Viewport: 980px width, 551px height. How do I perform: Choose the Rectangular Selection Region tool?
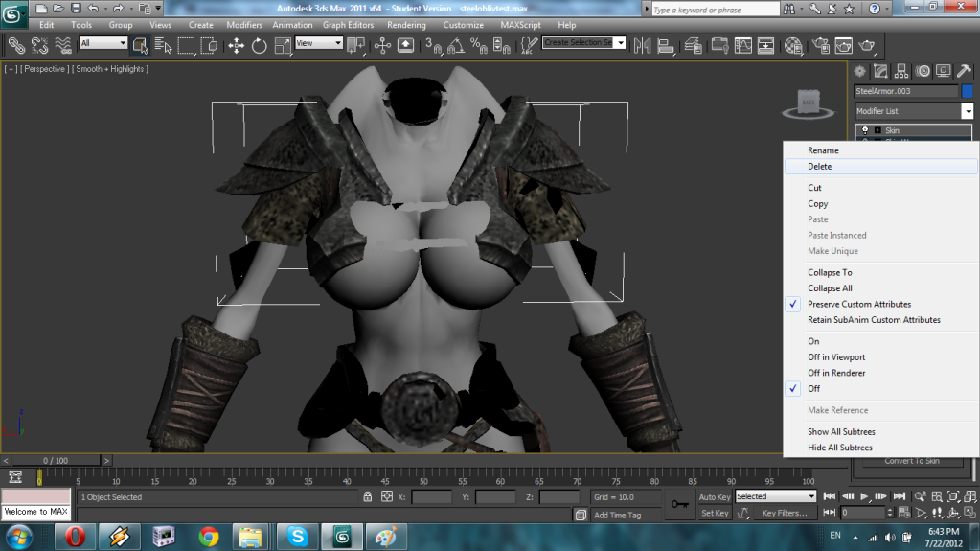tap(186, 46)
